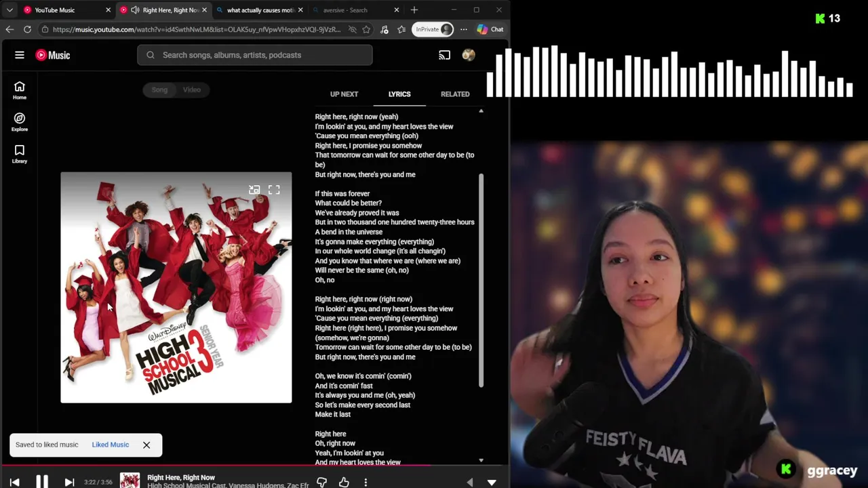This screenshot has height=488, width=868.
Task: Click the search magnifier icon in search box
Action: coord(151,55)
